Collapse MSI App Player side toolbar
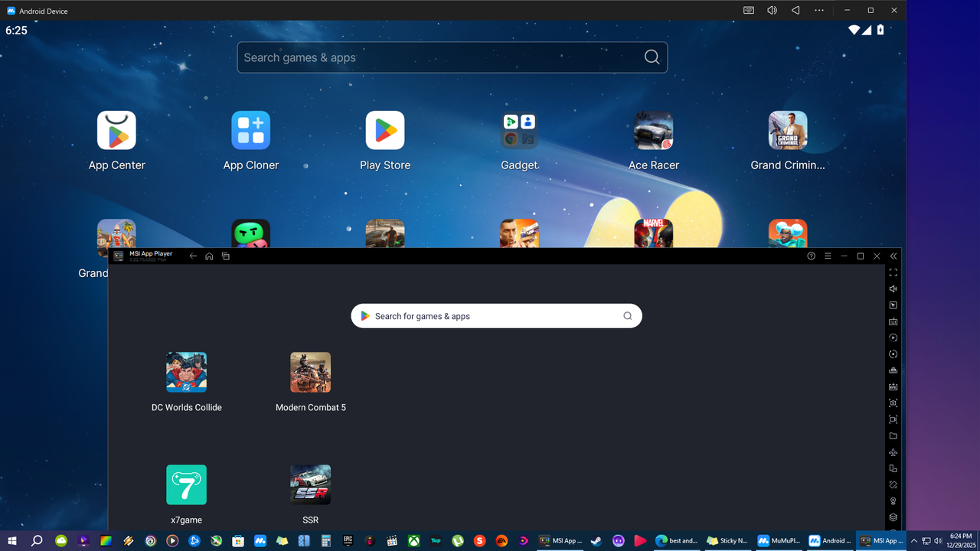This screenshot has height=551, width=980. 893,256
